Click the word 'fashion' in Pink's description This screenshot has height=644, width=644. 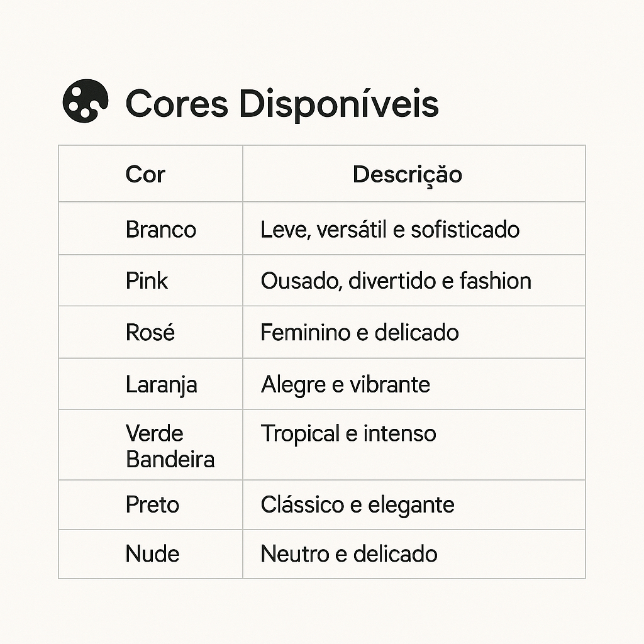point(496,280)
